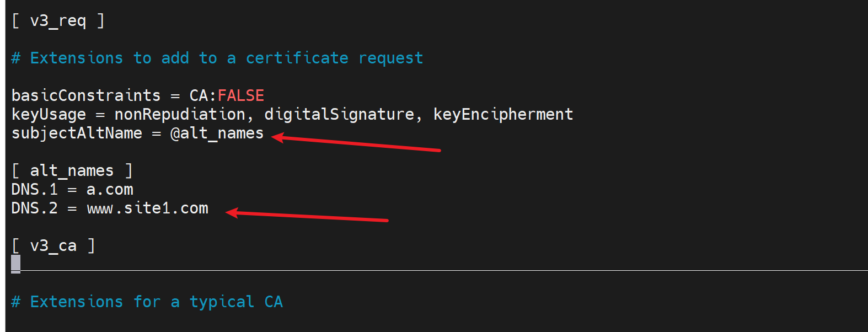Click the digitalSignature value
The width and height of the screenshot is (868, 332).
[339, 114]
